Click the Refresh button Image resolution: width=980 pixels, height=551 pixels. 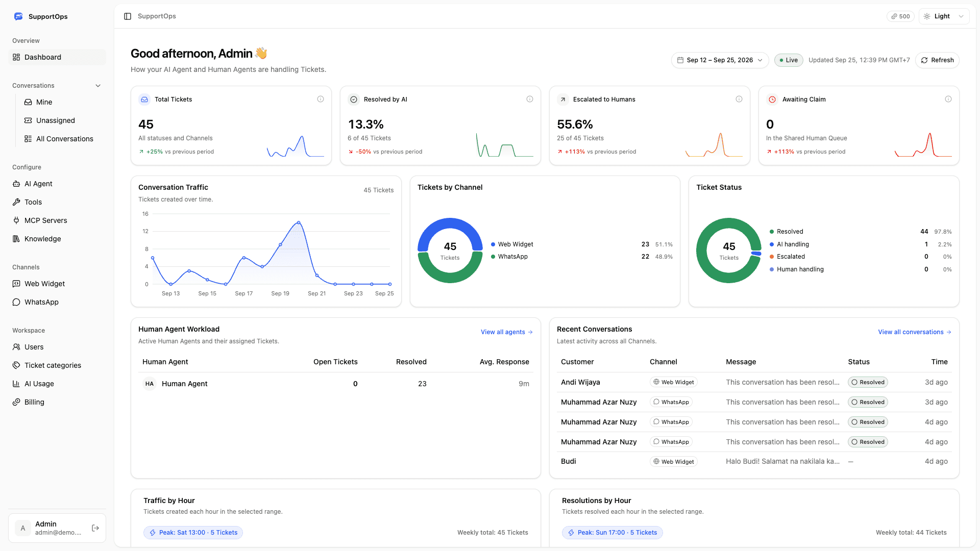(x=937, y=60)
